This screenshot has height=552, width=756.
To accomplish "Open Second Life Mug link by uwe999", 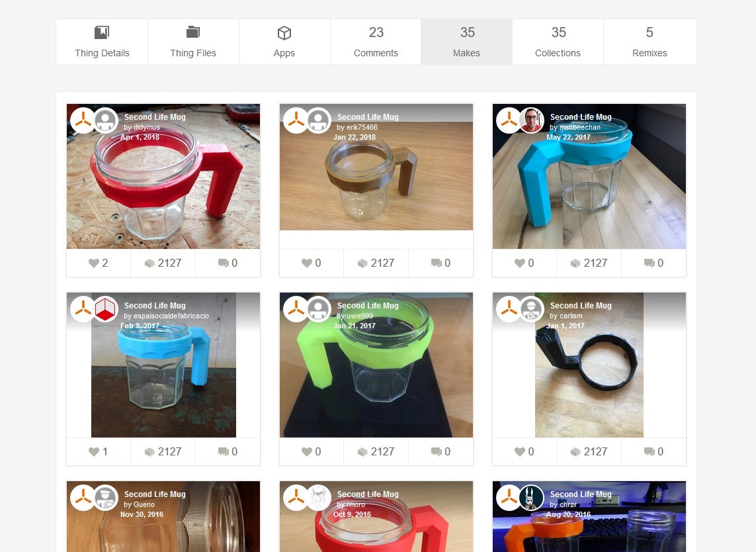I will point(368,305).
